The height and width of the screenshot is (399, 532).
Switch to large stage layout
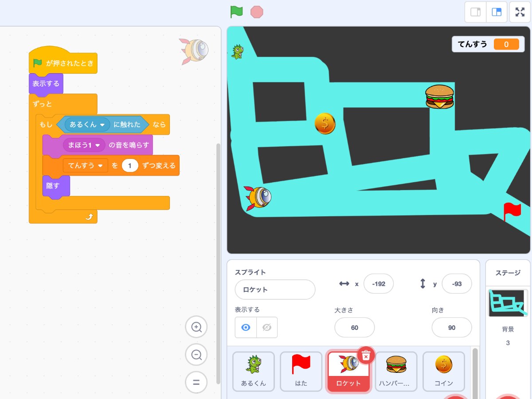pos(497,12)
